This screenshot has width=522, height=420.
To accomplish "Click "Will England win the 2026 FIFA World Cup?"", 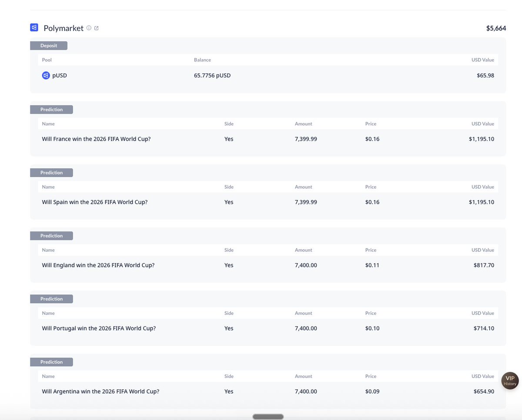I will [x=98, y=265].
